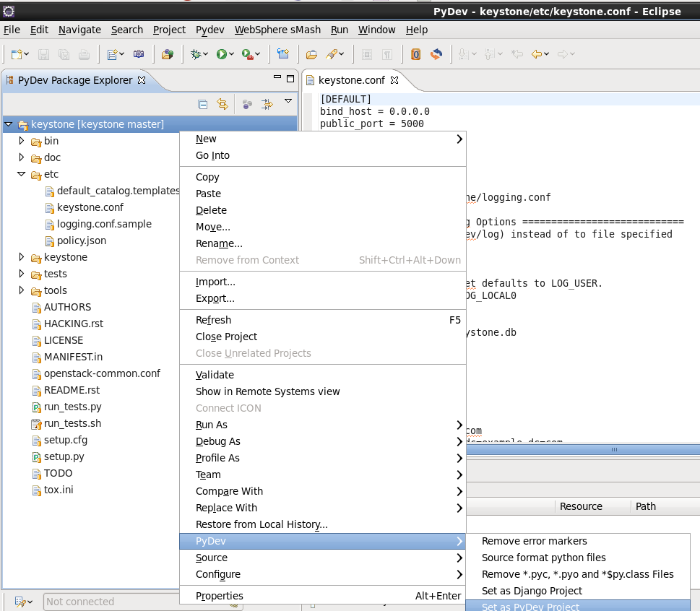
Task: Expand the bin folder tree node
Action: tap(22, 141)
